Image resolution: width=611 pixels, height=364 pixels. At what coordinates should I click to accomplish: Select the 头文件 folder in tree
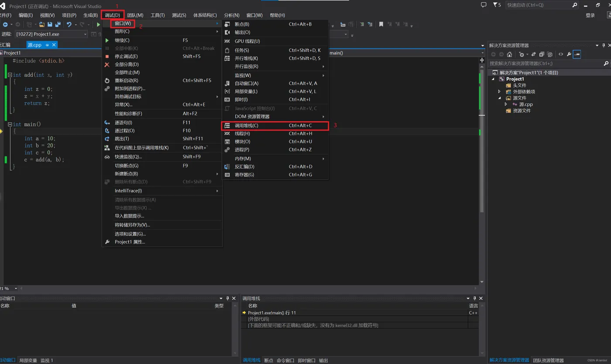[x=519, y=86]
